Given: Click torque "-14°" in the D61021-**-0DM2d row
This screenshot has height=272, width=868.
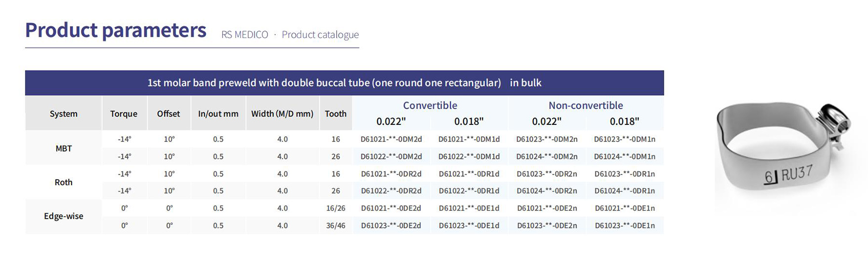Looking at the screenshot, I should pyautogui.click(x=124, y=139).
